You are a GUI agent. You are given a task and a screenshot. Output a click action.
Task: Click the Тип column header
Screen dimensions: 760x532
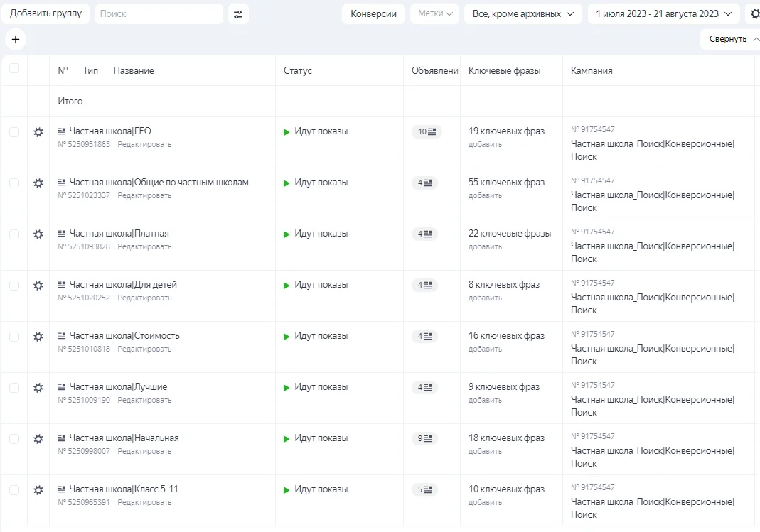click(x=90, y=71)
